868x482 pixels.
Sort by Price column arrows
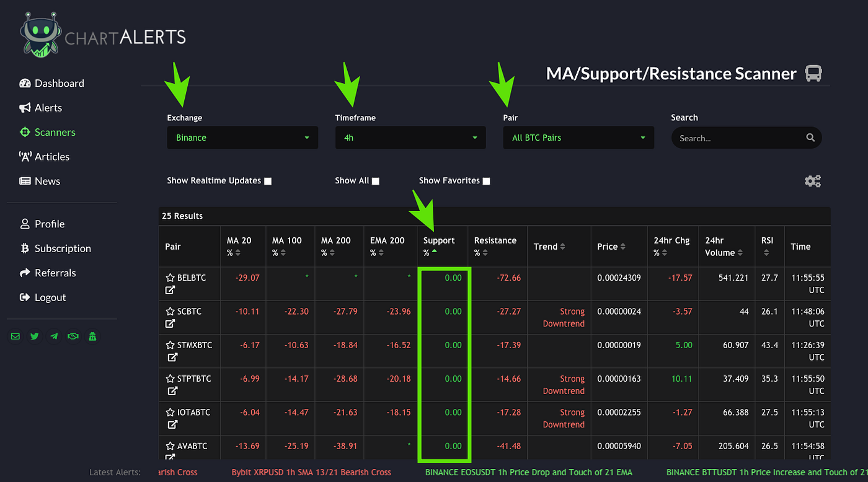coord(622,247)
